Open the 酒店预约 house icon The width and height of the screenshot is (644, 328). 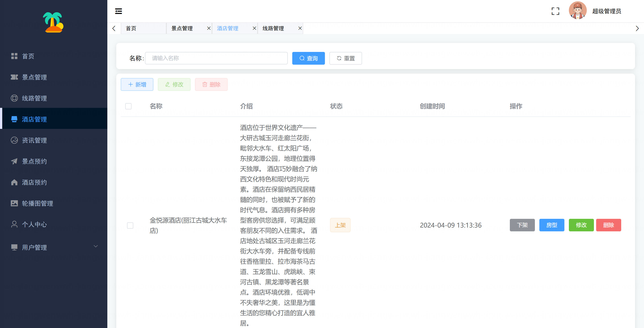point(14,182)
